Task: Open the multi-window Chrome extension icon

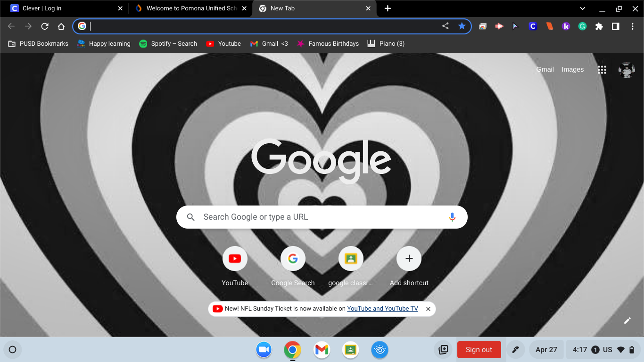Action: tap(483, 26)
